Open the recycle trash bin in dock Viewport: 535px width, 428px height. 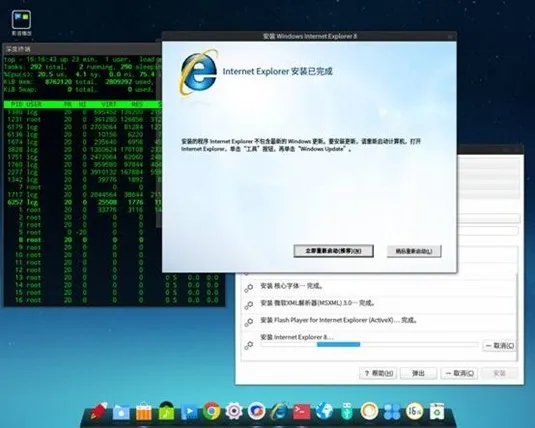437,411
